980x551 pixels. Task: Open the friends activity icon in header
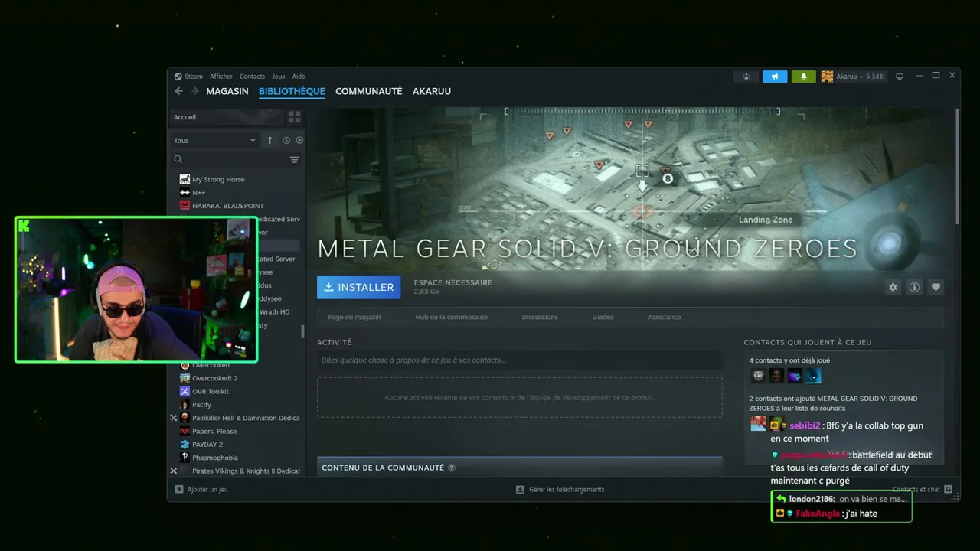pos(746,77)
